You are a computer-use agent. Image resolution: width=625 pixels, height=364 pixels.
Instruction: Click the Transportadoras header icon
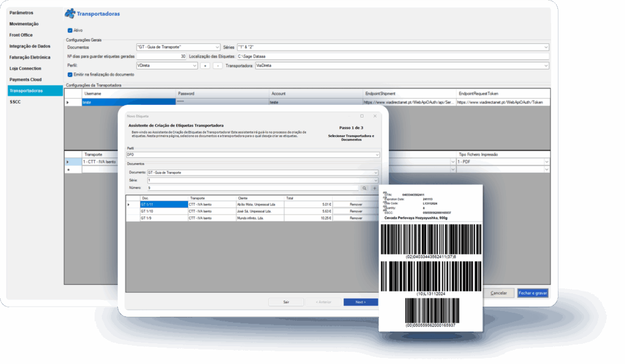click(70, 13)
